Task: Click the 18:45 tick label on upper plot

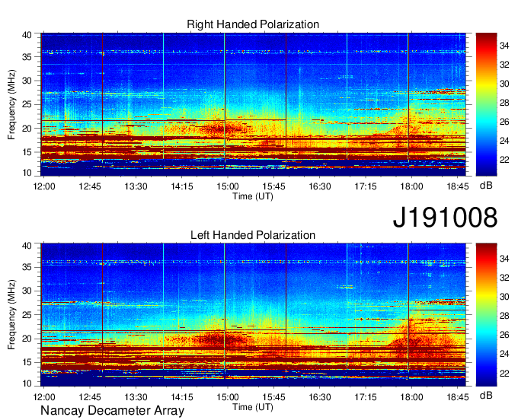Action: (458, 186)
